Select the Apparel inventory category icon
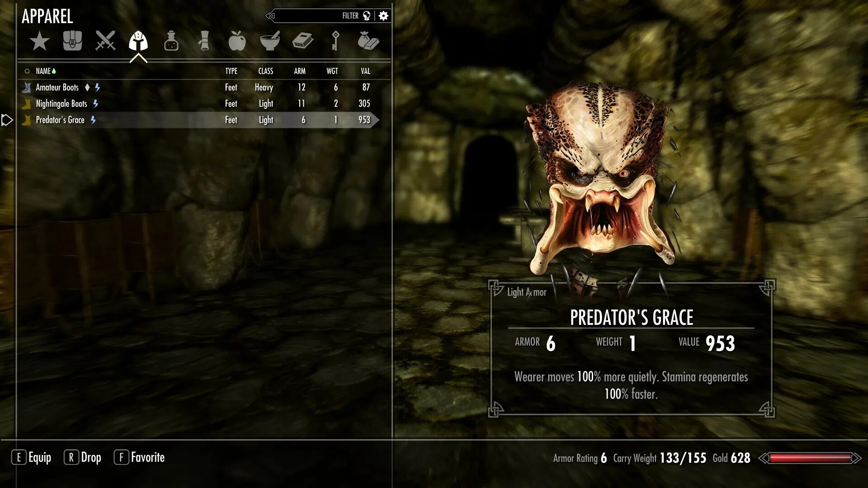 click(138, 41)
